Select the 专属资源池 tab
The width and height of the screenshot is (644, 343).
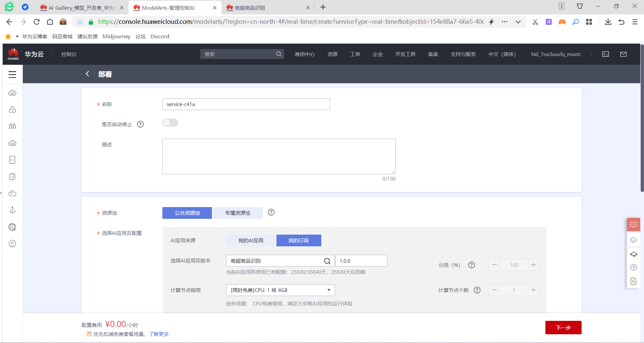tap(238, 213)
